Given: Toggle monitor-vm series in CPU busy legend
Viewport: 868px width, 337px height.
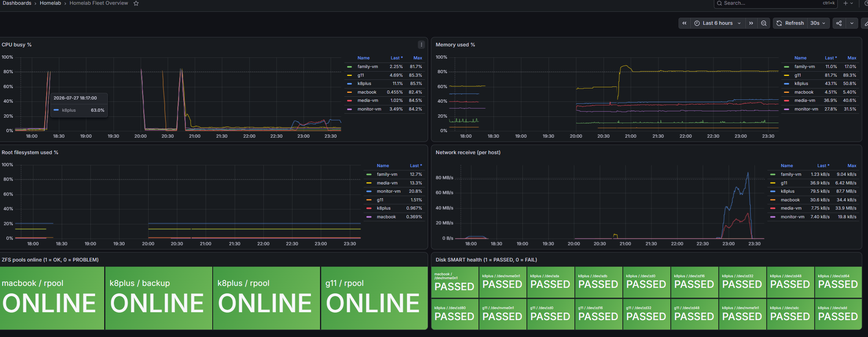Looking at the screenshot, I should pos(369,109).
